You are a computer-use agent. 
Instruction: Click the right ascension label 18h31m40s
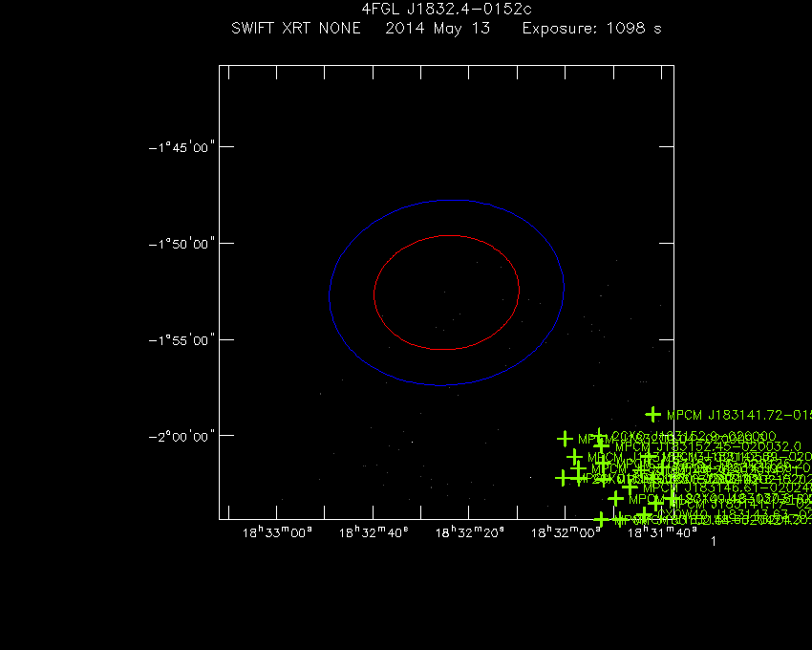662,532
